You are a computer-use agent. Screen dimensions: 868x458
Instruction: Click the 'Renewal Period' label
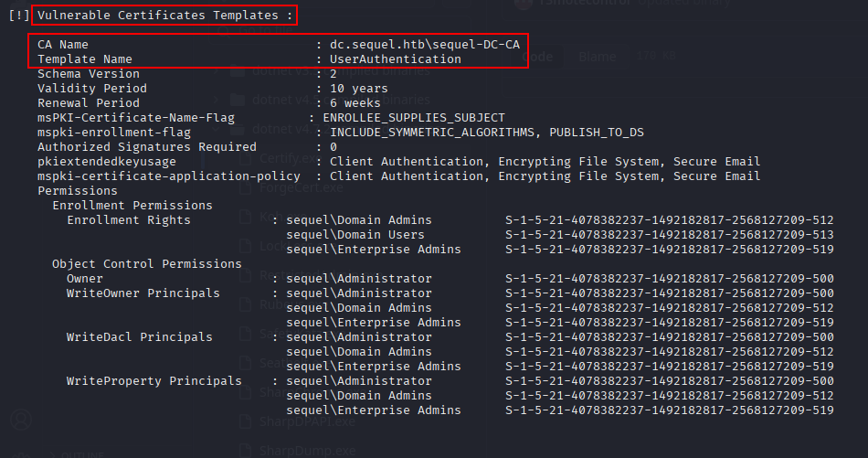point(89,103)
